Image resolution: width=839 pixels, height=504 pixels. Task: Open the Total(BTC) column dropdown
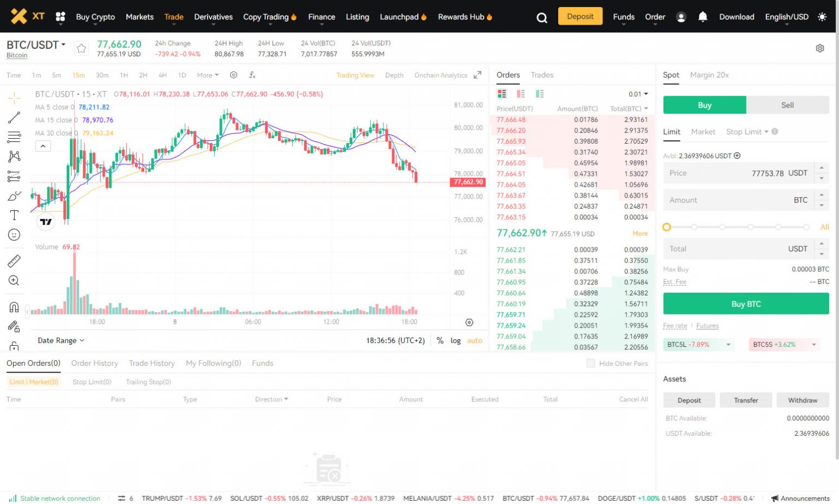[x=629, y=109]
